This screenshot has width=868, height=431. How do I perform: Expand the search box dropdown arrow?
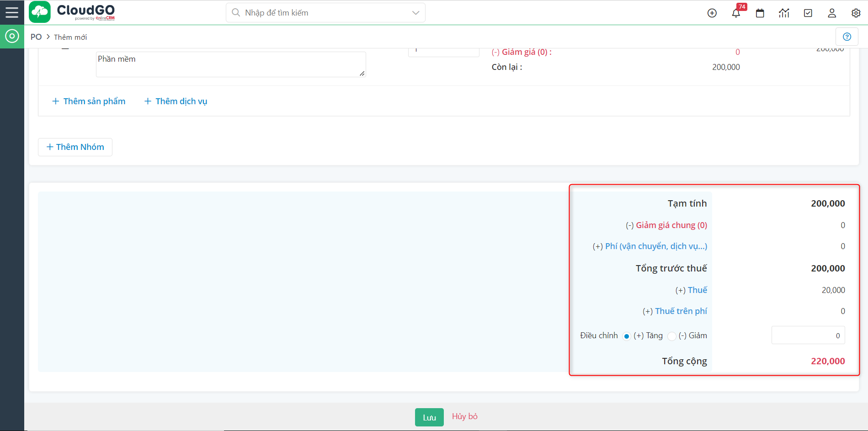coord(415,13)
